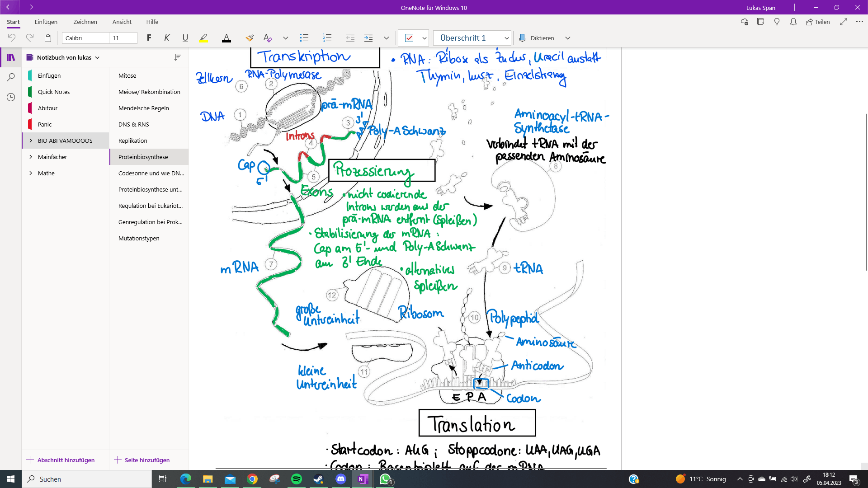Open the font name Calibri box
868x488 pixels.
[x=85, y=38]
